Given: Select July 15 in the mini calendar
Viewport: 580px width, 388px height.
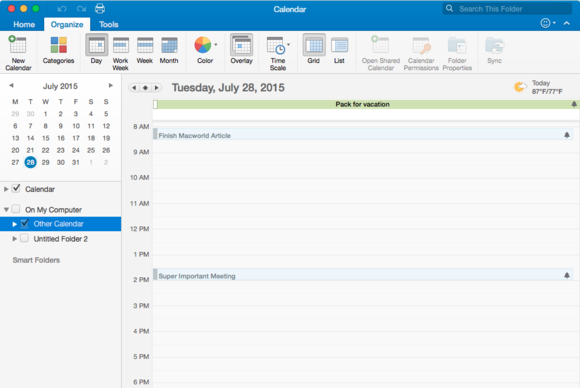Looking at the screenshot, I should click(x=45, y=138).
